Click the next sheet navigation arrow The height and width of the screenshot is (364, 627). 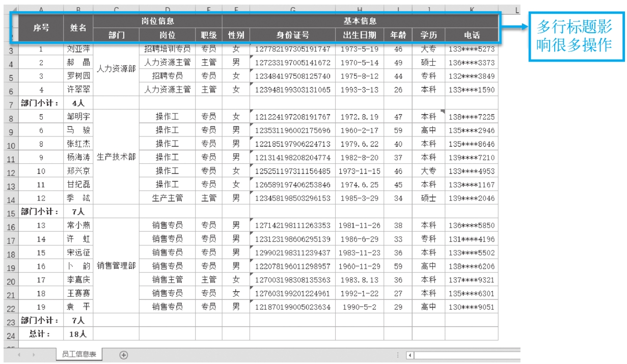[35, 355]
